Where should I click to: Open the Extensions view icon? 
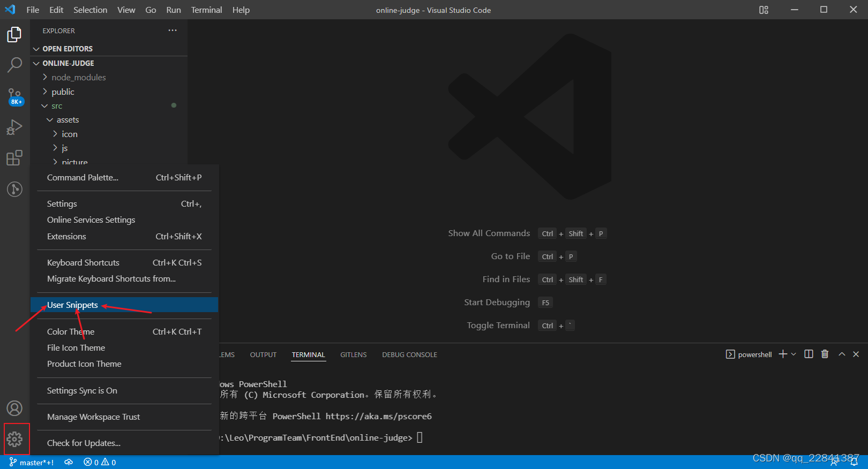pyautogui.click(x=14, y=158)
